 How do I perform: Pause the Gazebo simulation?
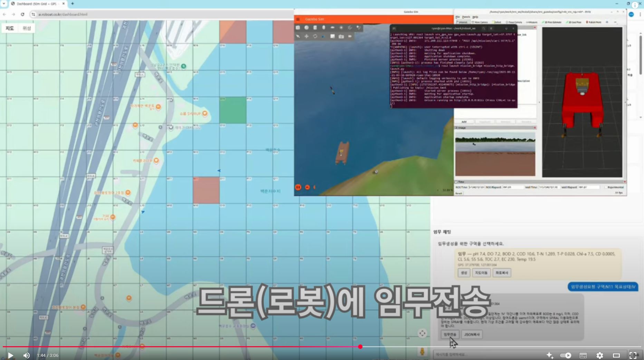coord(298,187)
